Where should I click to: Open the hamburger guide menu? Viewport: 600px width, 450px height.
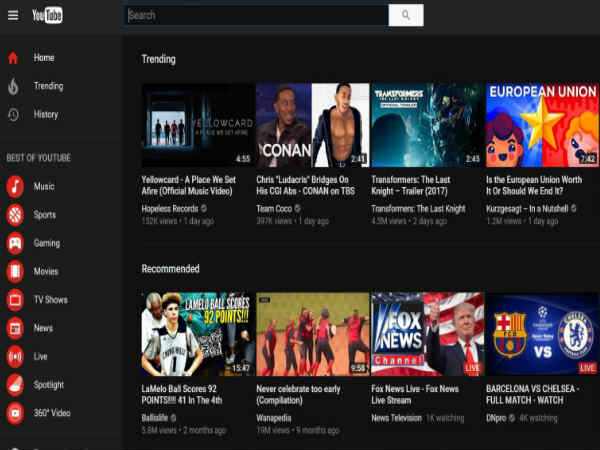13,15
